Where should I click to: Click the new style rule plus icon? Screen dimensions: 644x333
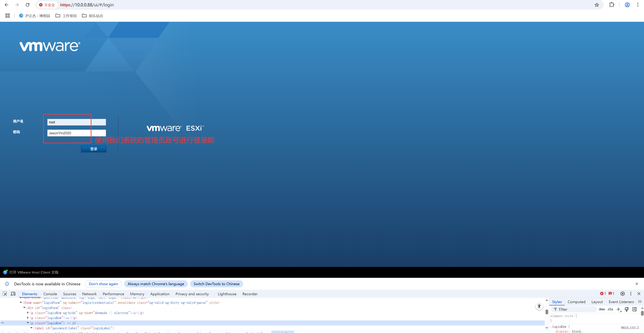tap(619, 309)
